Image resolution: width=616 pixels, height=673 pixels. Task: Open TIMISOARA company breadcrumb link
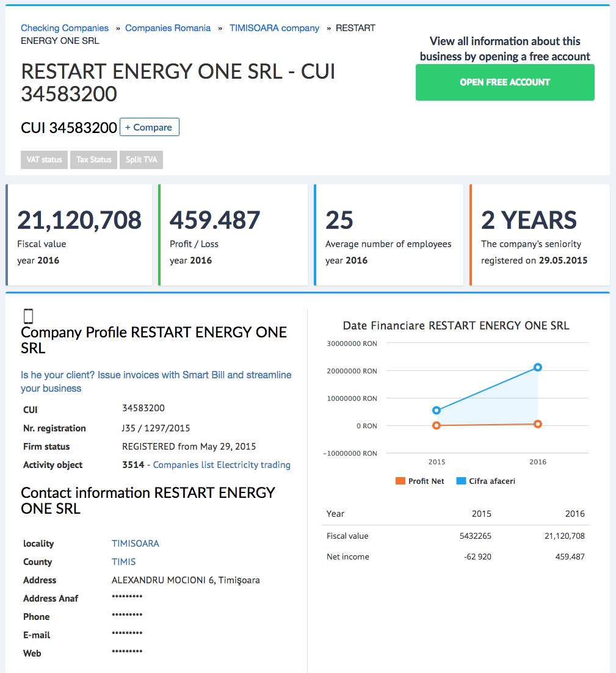coord(274,28)
